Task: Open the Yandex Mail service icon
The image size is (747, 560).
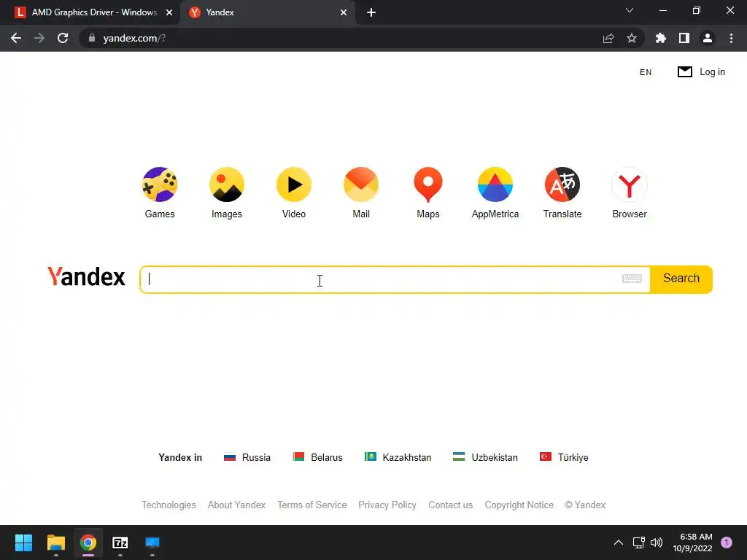Action: (x=361, y=184)
